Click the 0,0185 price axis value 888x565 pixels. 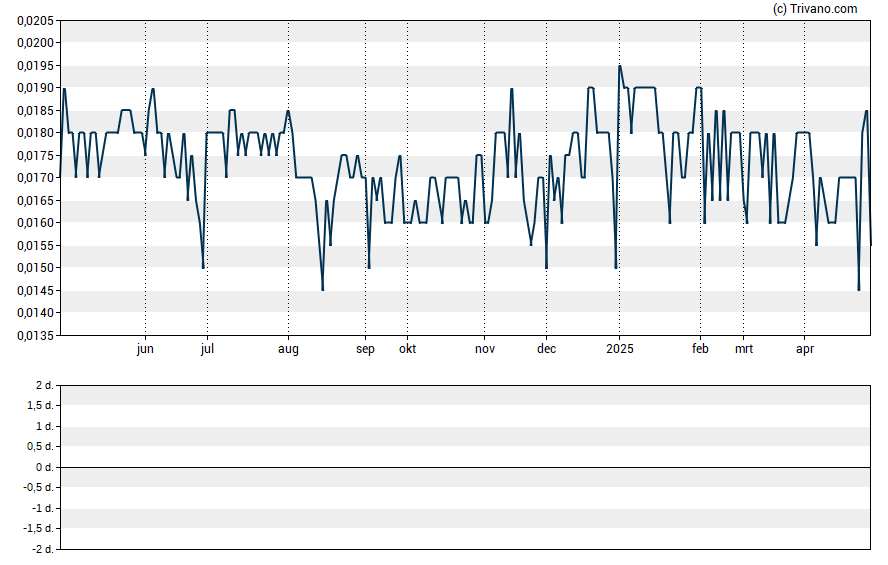[35, 110]
